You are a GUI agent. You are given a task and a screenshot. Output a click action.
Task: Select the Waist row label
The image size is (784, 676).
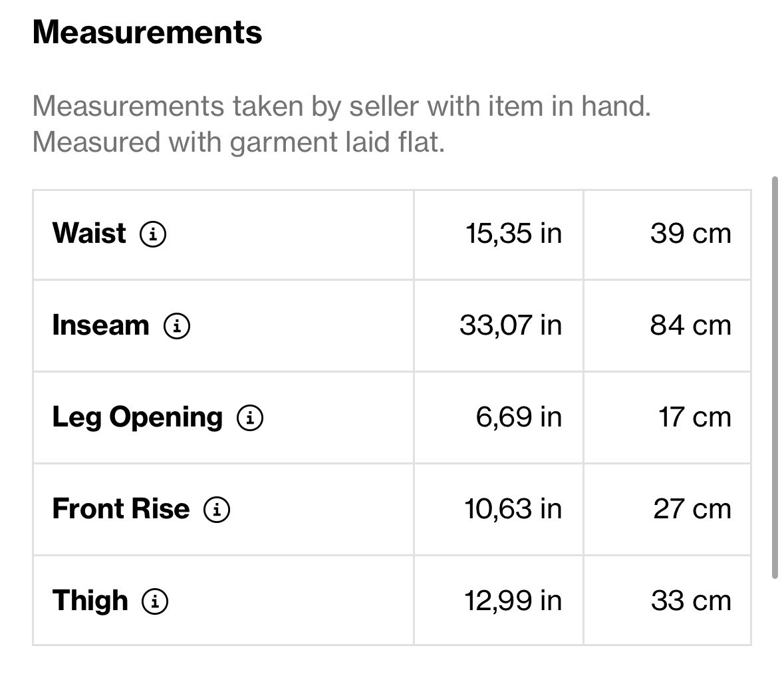(89, 233)
